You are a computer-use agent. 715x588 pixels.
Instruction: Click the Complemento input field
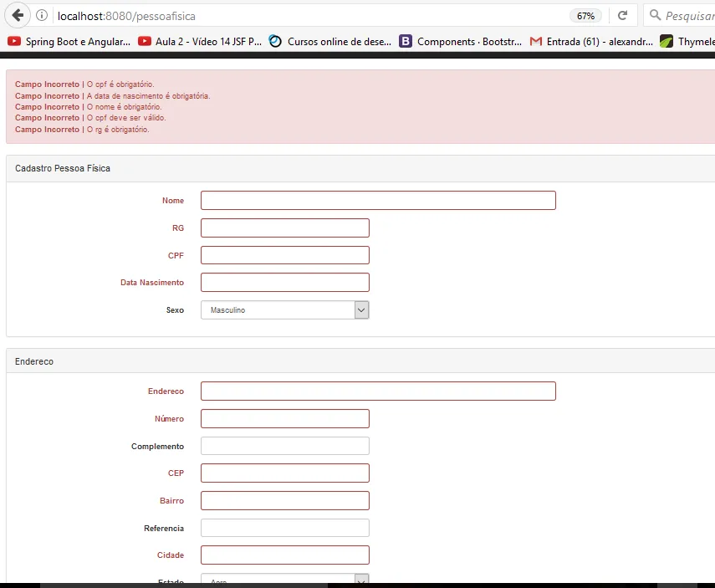click(285, 446)
